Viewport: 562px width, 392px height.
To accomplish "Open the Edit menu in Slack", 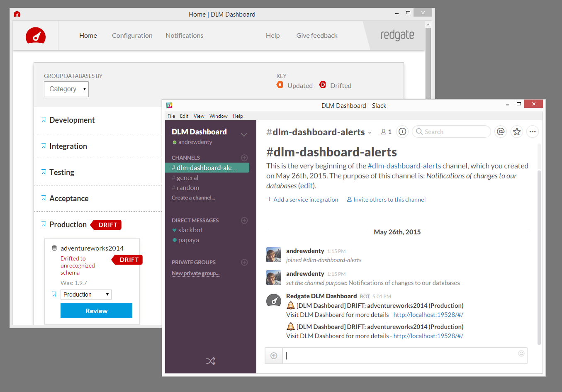I will (184, 116).
